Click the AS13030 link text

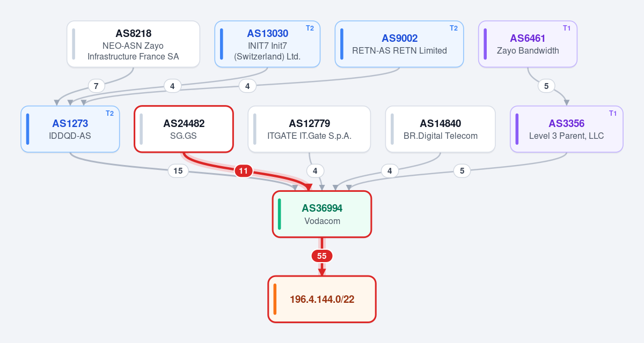tap(267, 33)
